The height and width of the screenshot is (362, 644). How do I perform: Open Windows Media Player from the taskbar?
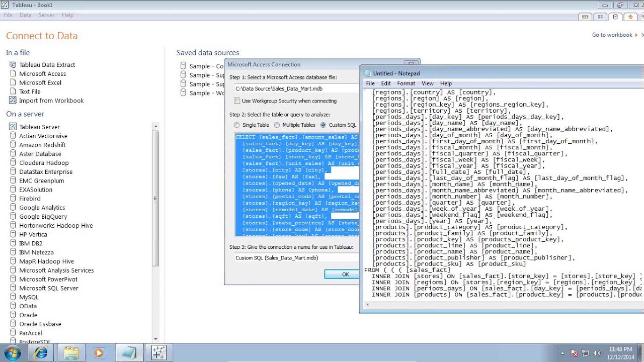click(99, 353)
